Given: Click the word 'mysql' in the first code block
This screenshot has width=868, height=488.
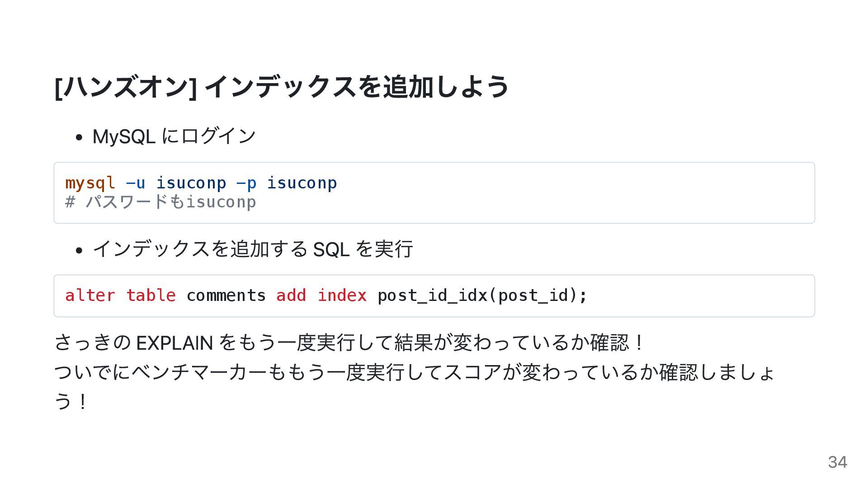Looking at the screenshot, I should [90, 183].
